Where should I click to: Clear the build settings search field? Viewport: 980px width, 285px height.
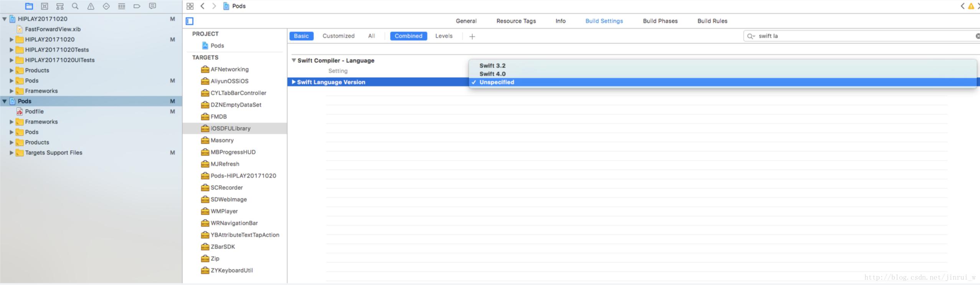(x=977, y=36)
